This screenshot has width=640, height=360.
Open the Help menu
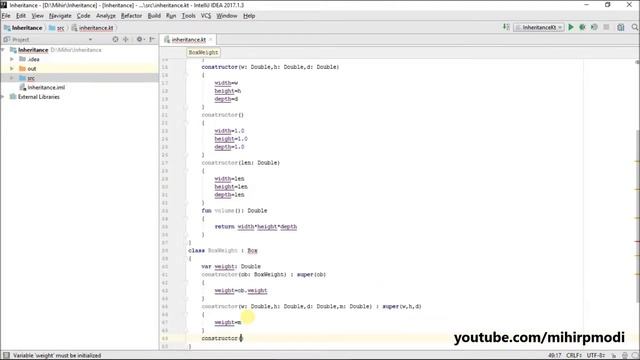click(249, 16)
